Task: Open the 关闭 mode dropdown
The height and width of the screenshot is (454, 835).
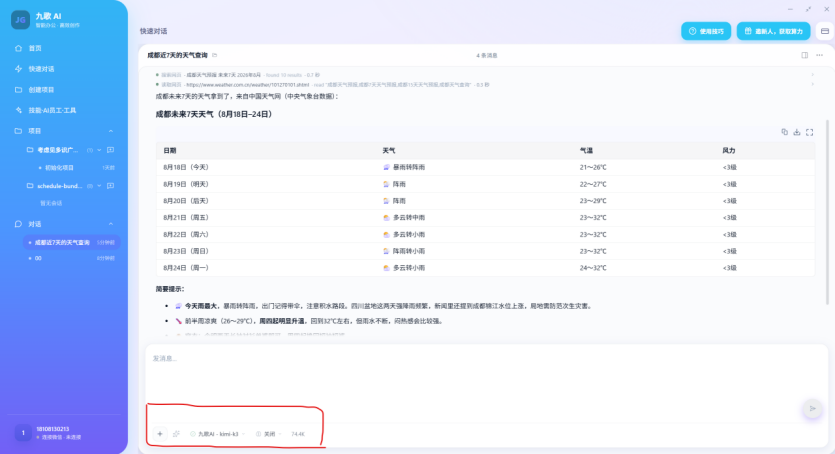Action: coord(269,434)
